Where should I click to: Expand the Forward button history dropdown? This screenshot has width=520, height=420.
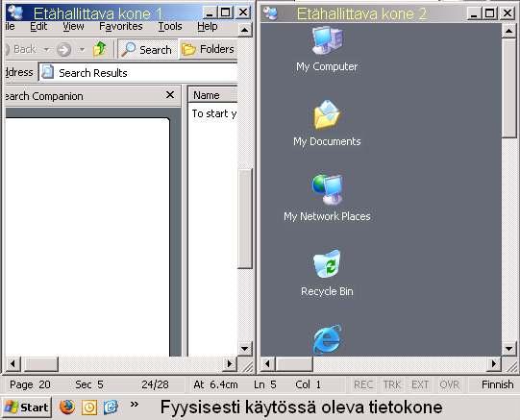click(82, 50)
